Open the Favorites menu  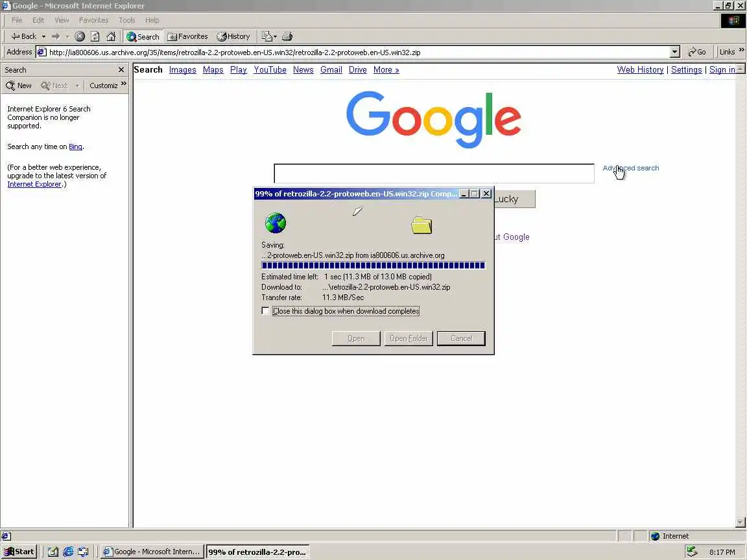click(94, 20)
